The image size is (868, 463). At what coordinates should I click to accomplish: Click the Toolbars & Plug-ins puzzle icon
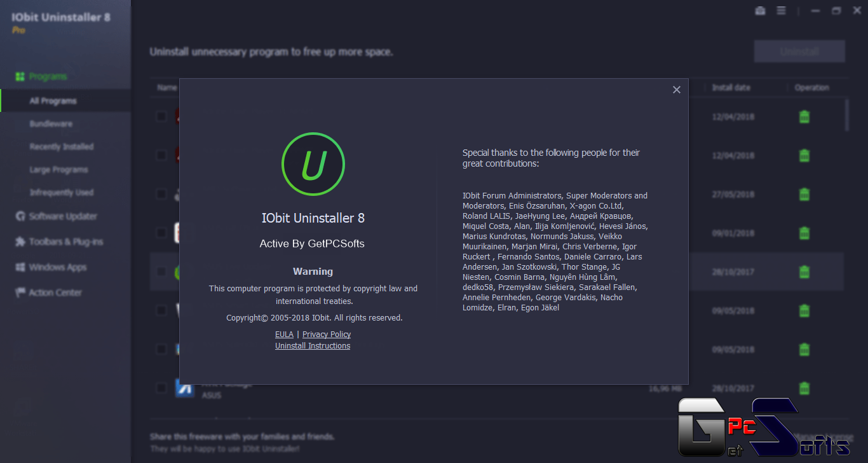(x=20, y=242)
